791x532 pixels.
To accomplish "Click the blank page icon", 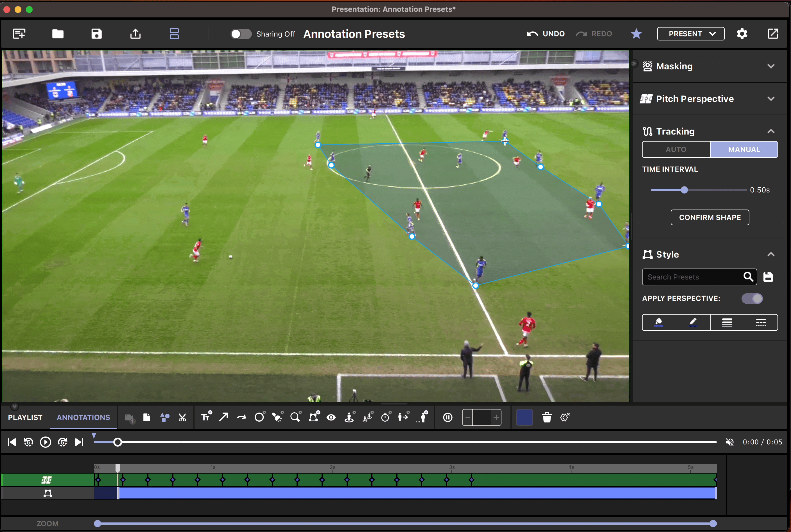I will [147, 417].
